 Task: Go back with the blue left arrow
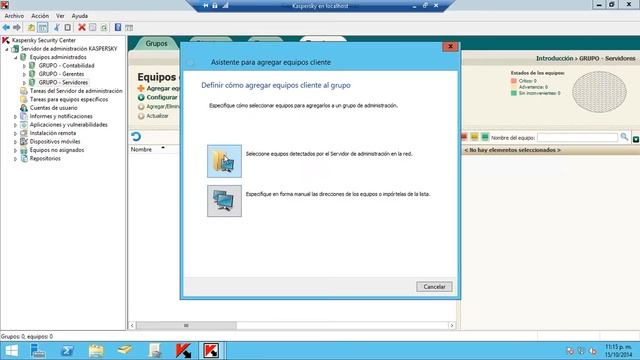point(6,27)
